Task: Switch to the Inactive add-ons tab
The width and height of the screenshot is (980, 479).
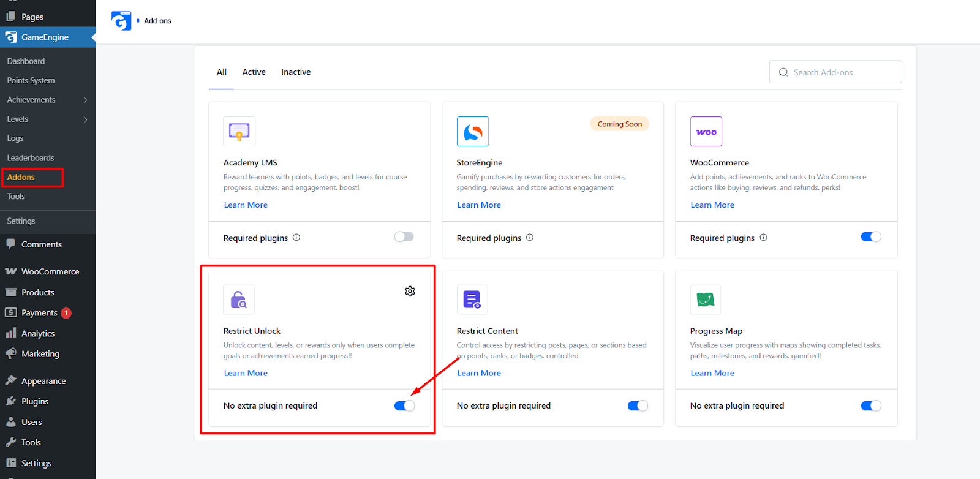Action: tap(296, 72)
